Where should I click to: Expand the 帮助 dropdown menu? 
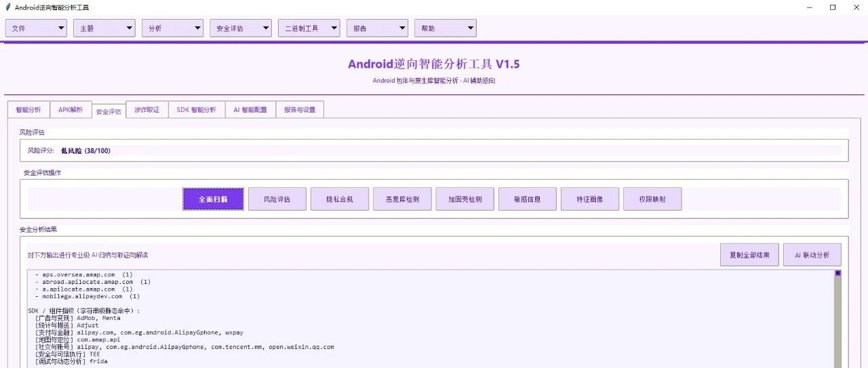click(446, 28)
